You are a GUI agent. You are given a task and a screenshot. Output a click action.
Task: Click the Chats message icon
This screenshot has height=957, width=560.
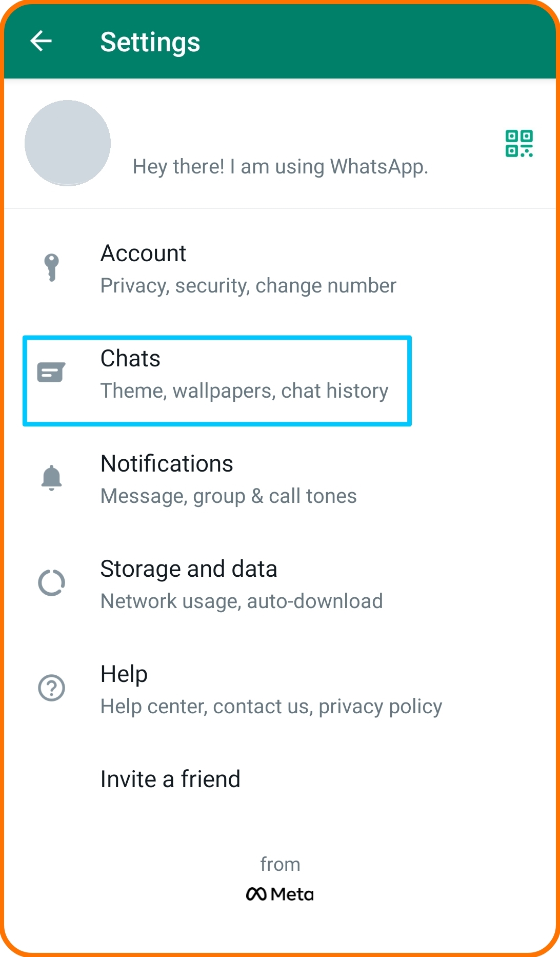coord(51,373)
